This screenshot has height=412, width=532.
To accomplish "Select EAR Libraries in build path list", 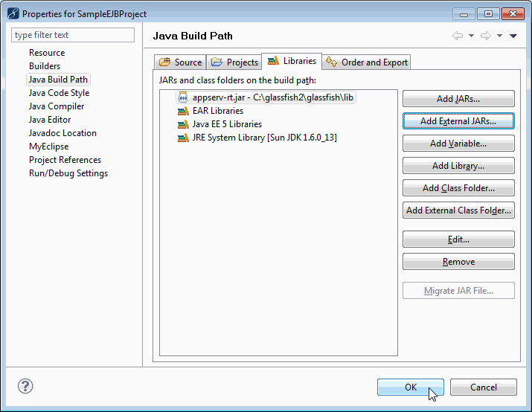I will [x=217, y=111].
